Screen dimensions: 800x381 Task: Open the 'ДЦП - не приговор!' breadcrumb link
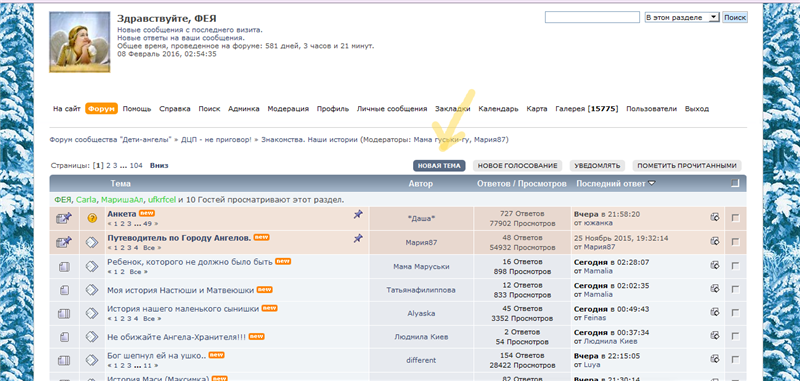[x=216, y=139]
